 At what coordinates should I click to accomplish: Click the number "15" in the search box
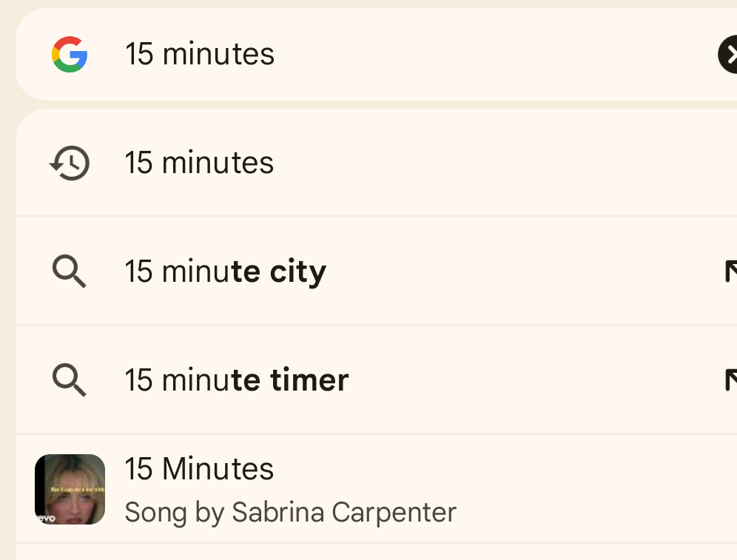point(139,54)
